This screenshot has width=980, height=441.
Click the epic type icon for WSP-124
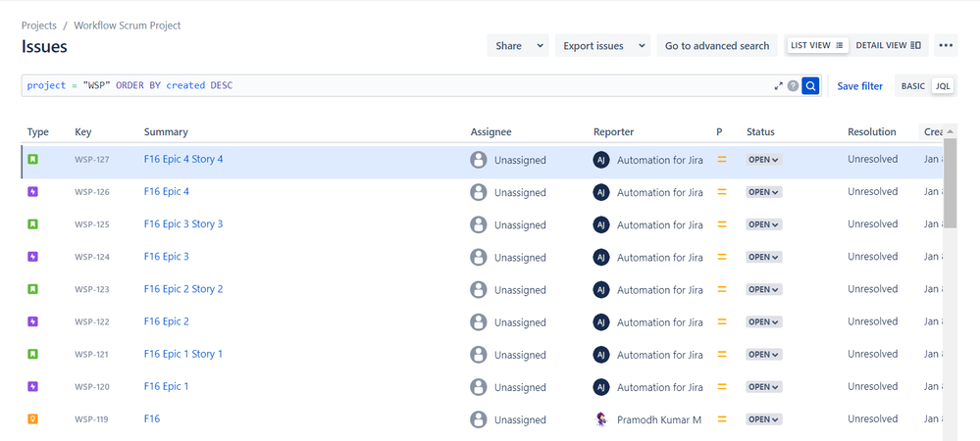(x=33, y=257)
